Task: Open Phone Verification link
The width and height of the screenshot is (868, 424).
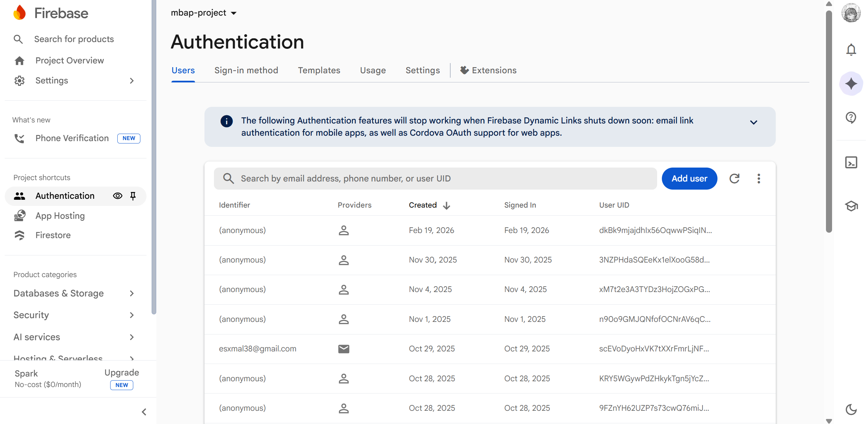Action: click(72, 138)
